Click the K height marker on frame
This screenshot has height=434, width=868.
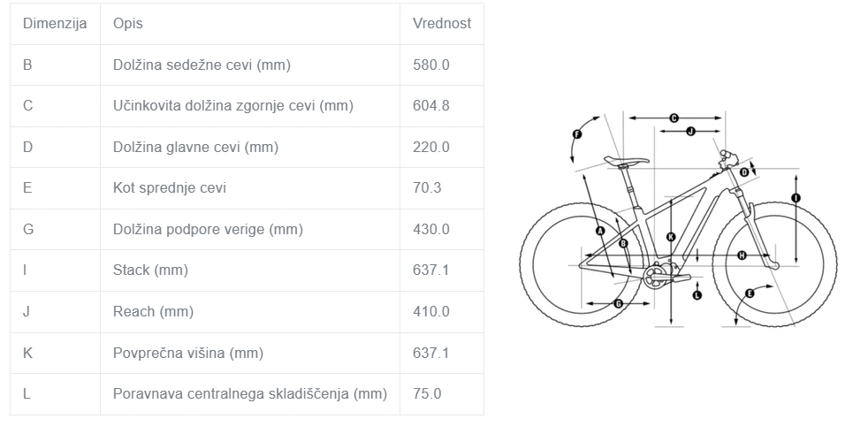pyautogui.click(x=671, y=237)
